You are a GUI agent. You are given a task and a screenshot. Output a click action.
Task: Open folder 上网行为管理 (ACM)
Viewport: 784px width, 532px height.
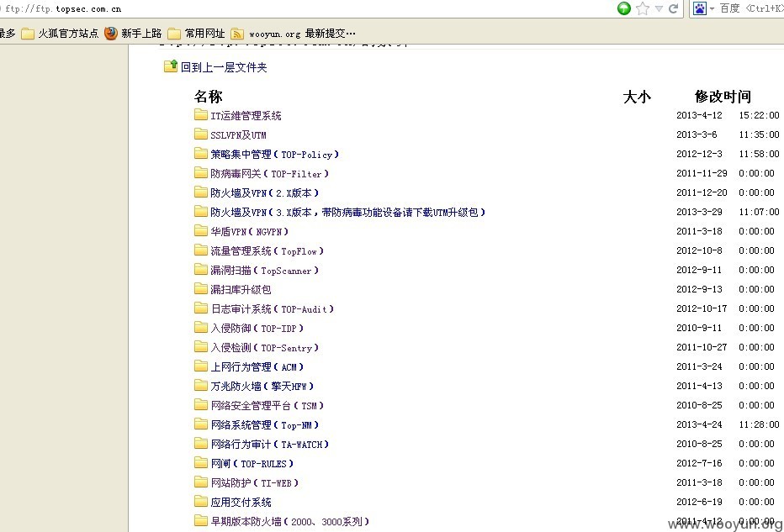click(257, 367)
